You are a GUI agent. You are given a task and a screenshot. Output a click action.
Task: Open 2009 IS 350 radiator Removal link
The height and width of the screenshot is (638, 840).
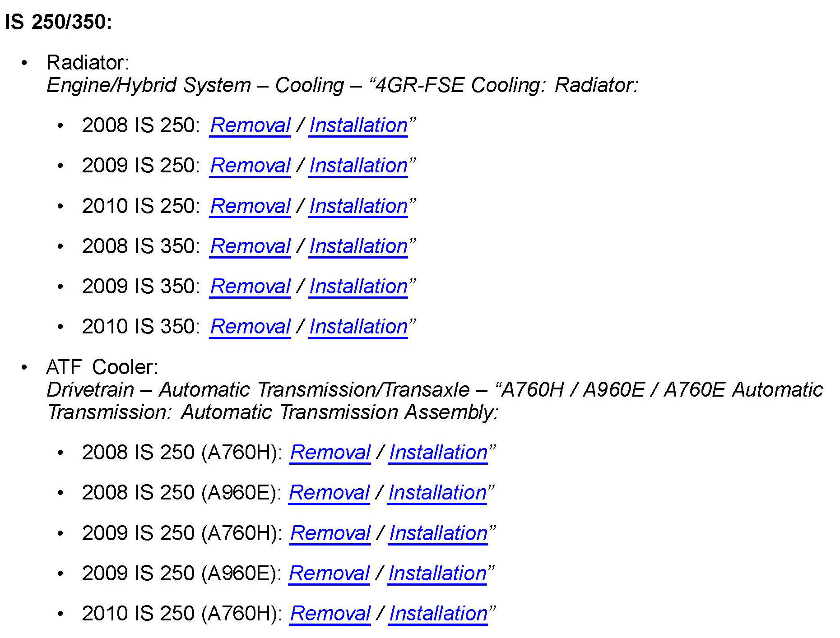point(250,287)
